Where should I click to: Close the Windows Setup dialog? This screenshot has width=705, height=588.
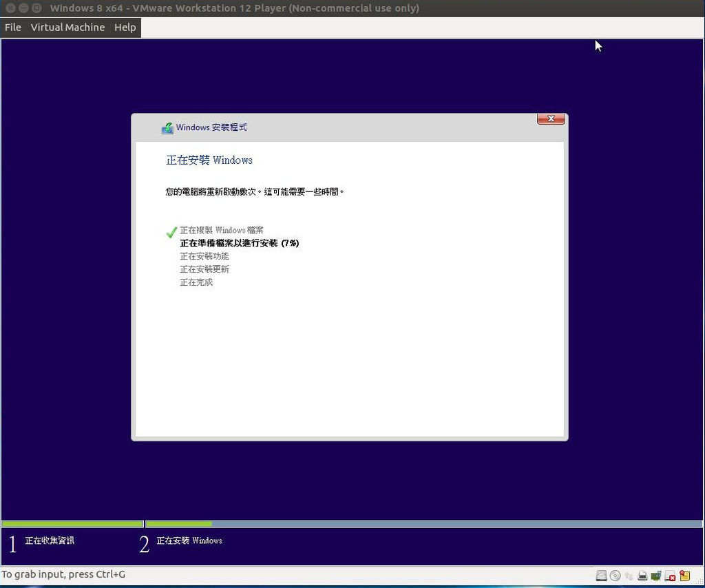[551, 118]
